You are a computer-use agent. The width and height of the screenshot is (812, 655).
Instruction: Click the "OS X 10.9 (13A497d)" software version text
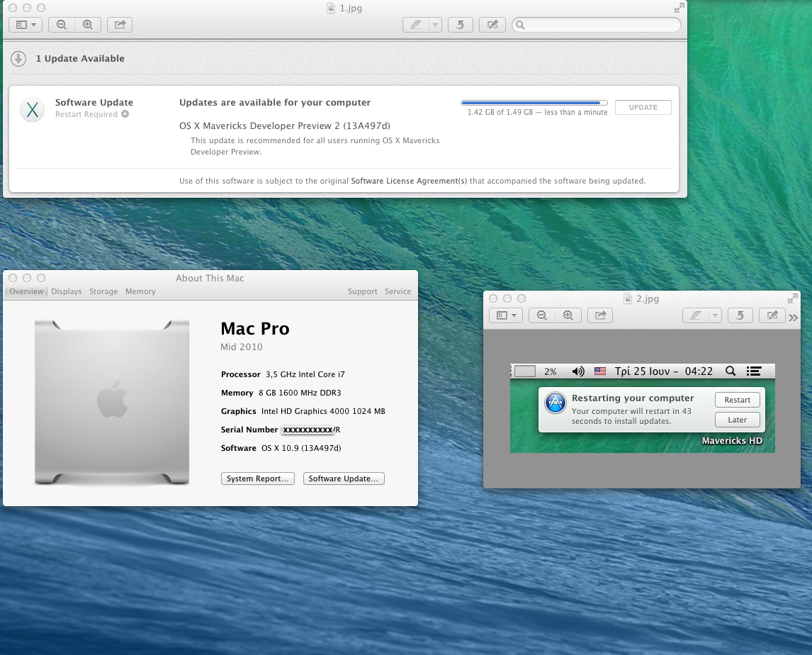(301, 448)
